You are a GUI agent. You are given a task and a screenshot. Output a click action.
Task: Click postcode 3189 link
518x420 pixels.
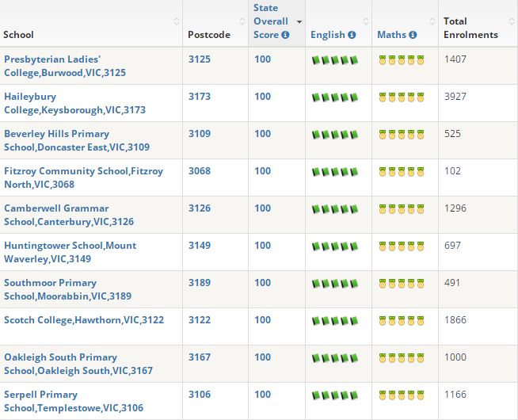(x=200, y=283)
